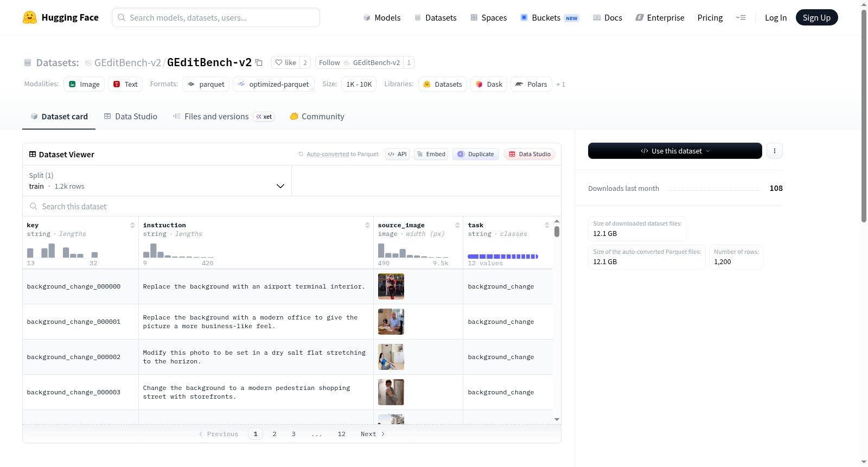Select the Dask library tag
Screen dimensions: 868x467
(x=489, y=84)
